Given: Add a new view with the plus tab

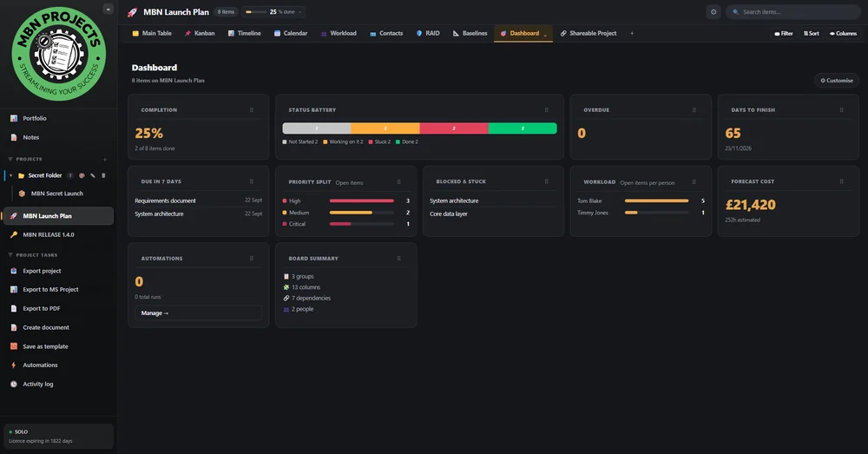Looking at the screenshot, I should (x=632, y=33).
